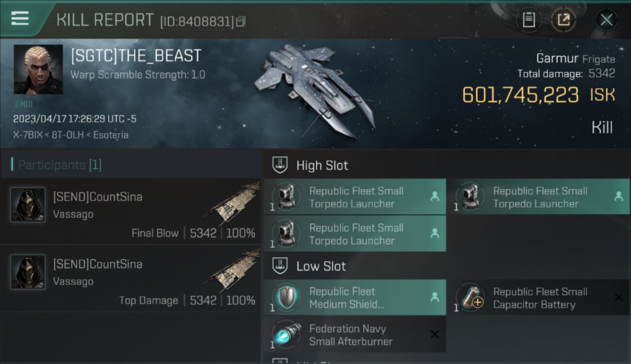Close the kill report window
Image resolution: width=631 pixels, height=364 pixels.
[x=606, y=20]
